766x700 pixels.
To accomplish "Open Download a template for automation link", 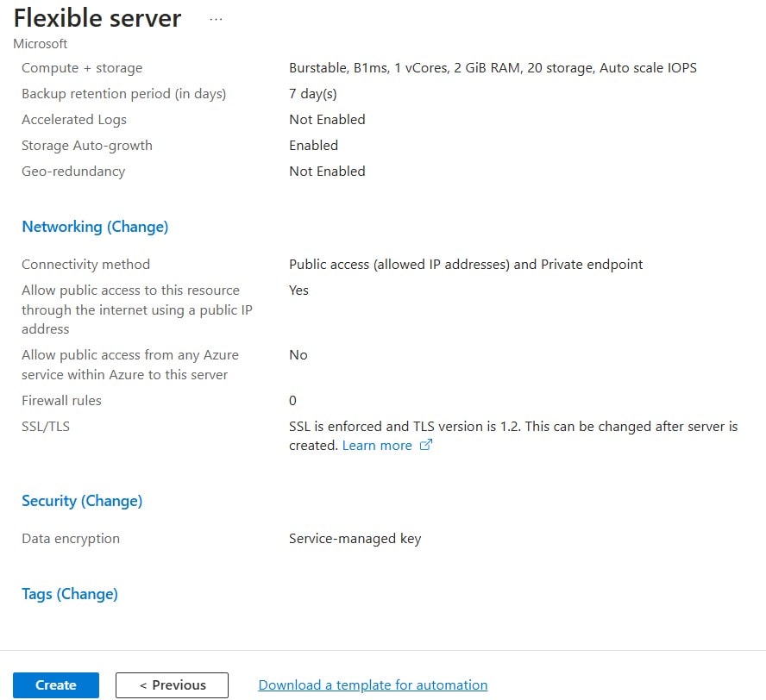I will [x=373, y=684].
